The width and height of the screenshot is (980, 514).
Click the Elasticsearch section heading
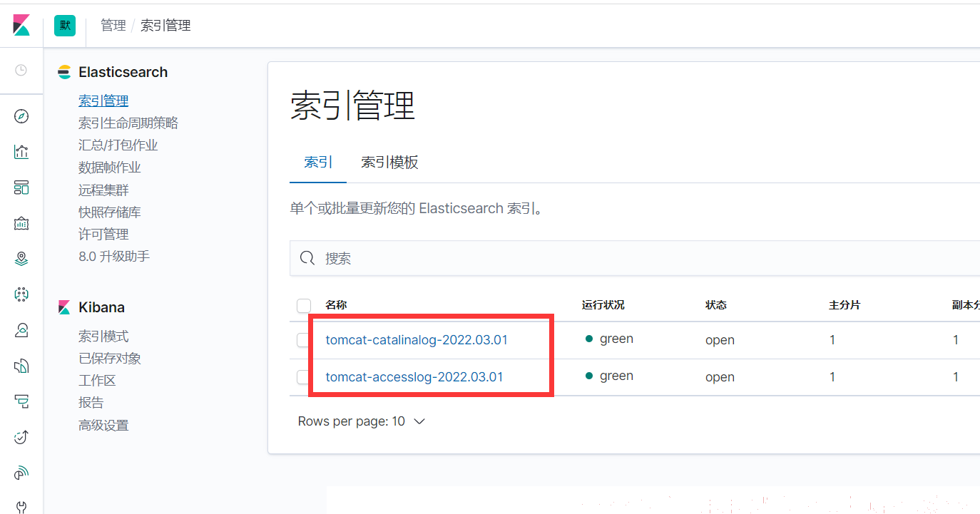tap(123, 72)
